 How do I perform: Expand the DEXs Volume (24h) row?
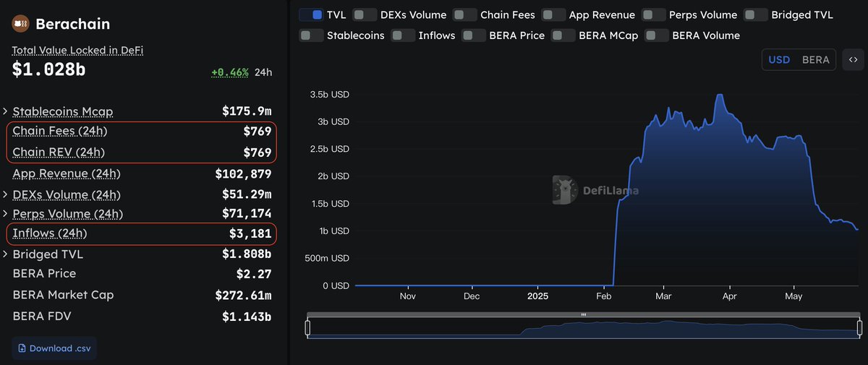[x=6, y=194]
